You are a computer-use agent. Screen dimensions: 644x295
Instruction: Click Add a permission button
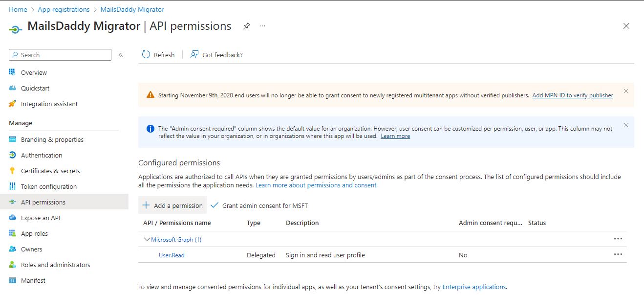(172, 205)
